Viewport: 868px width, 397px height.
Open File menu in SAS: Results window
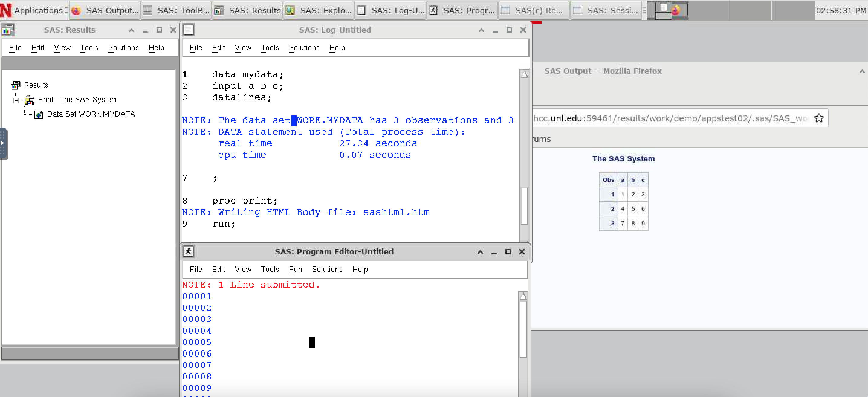[15, 47]
